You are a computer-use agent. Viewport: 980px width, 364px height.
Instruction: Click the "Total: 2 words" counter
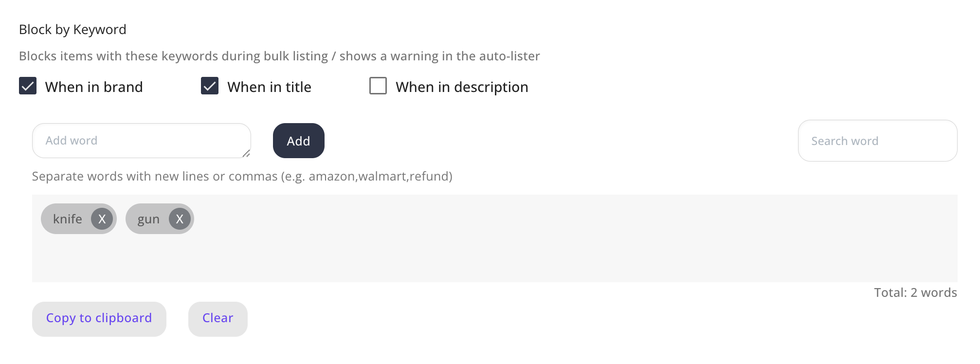point(915,292)
